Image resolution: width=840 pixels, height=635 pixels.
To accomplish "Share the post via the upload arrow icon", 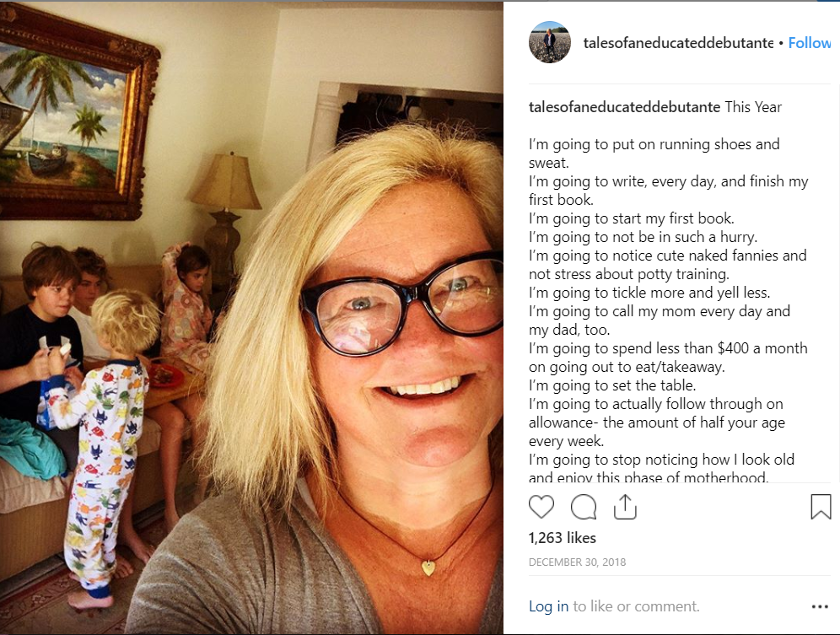I will 625,506.
